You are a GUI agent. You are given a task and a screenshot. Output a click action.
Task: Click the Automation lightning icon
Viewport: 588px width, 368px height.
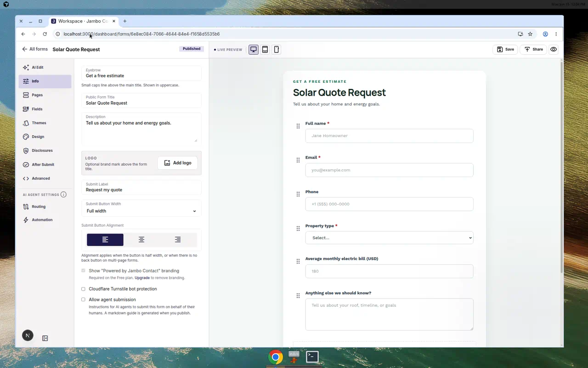[x=26, y=220]
